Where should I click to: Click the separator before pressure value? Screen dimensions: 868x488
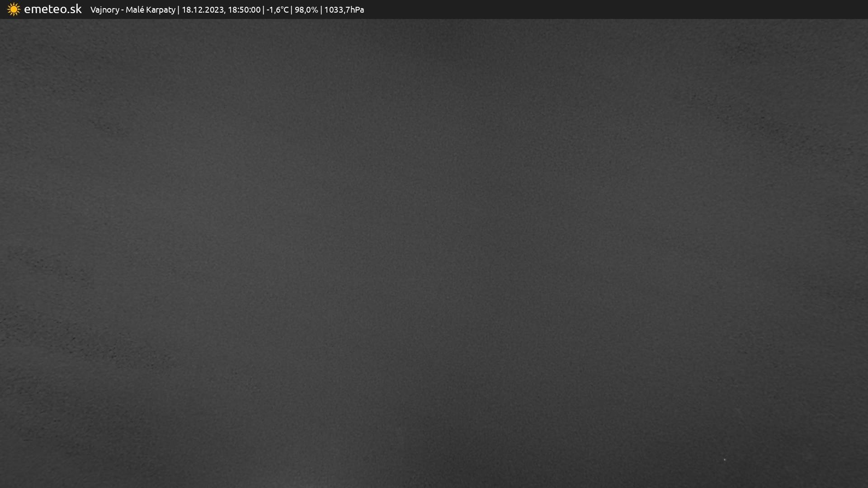(321, 10)
